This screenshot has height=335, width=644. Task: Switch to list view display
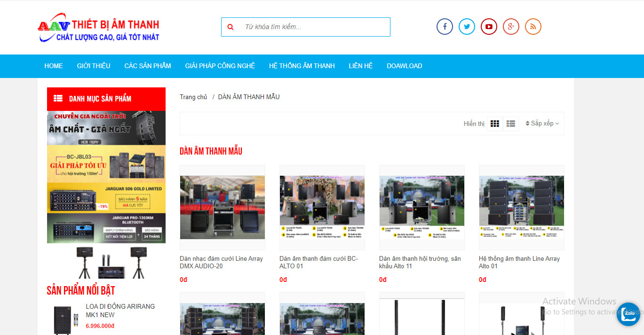click(x=511, y=124)
